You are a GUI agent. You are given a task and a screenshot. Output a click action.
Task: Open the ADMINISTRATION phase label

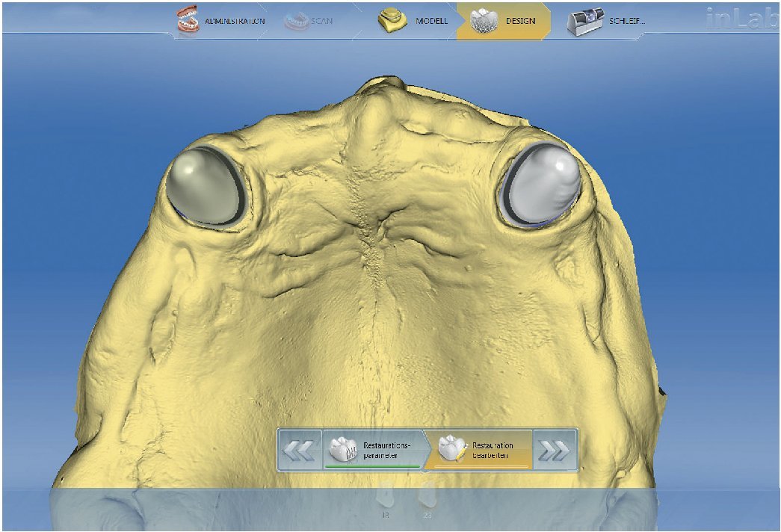[235, 21]
